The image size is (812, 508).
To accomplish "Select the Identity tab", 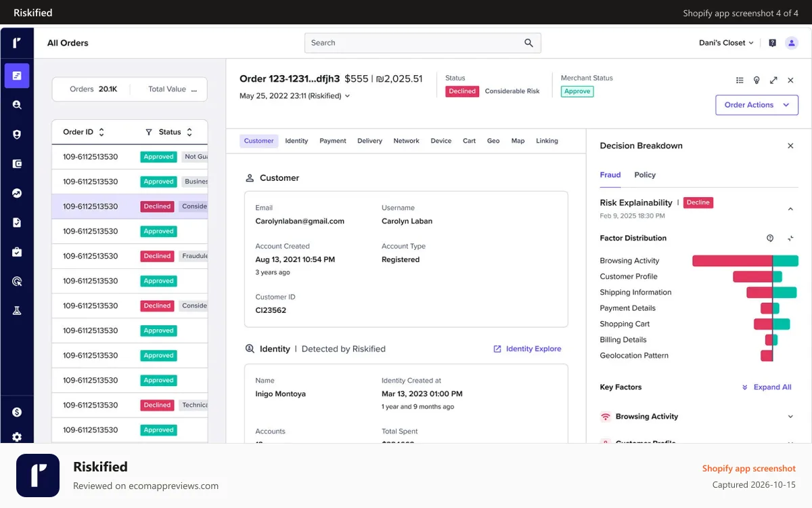I will click(x=296, y=141).
